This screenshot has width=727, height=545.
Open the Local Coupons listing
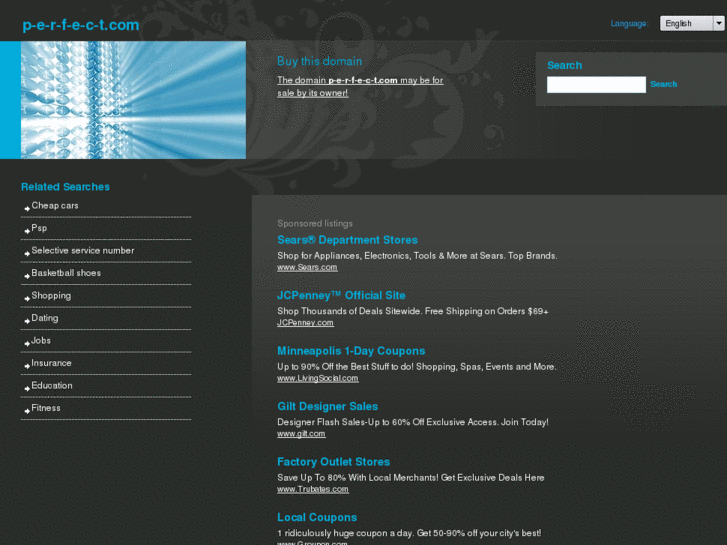[317, 518]
